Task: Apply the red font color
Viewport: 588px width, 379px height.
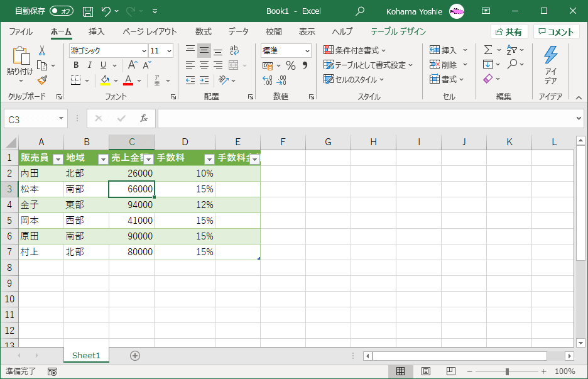Action: pos(128,80)
